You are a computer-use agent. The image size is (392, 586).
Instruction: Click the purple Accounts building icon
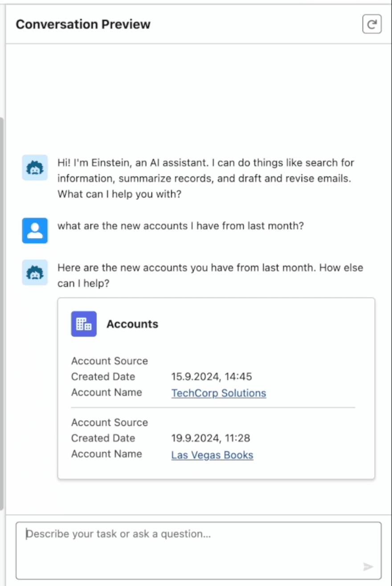tap(84, 324)
